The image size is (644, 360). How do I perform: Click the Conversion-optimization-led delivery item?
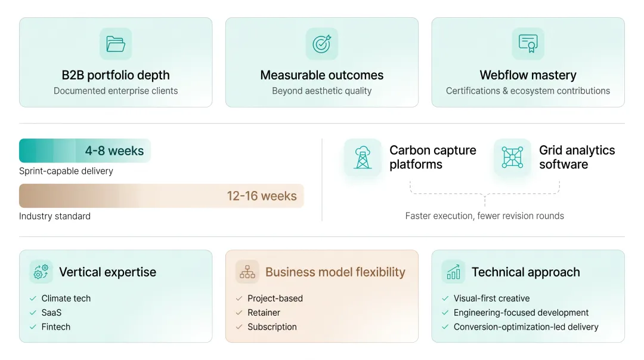526,327
